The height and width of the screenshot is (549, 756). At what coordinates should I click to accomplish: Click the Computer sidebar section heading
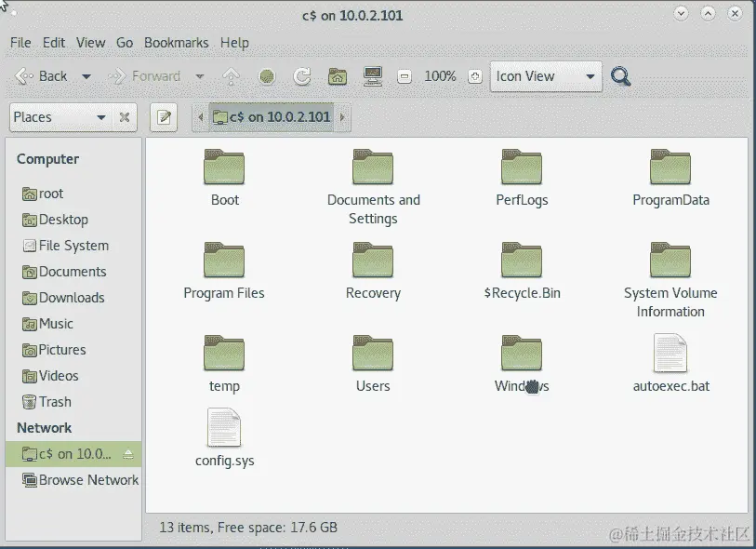click(x=47, y=159)
